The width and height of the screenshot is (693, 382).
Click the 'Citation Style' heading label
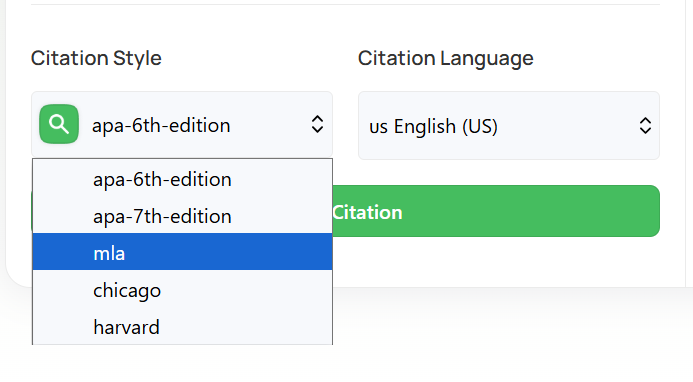(96, 58)
